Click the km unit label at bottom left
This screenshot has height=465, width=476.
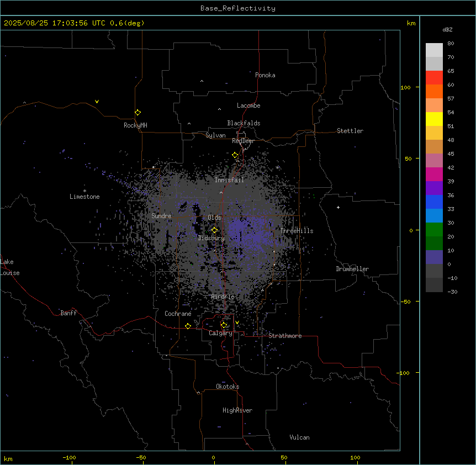[8, 458]
